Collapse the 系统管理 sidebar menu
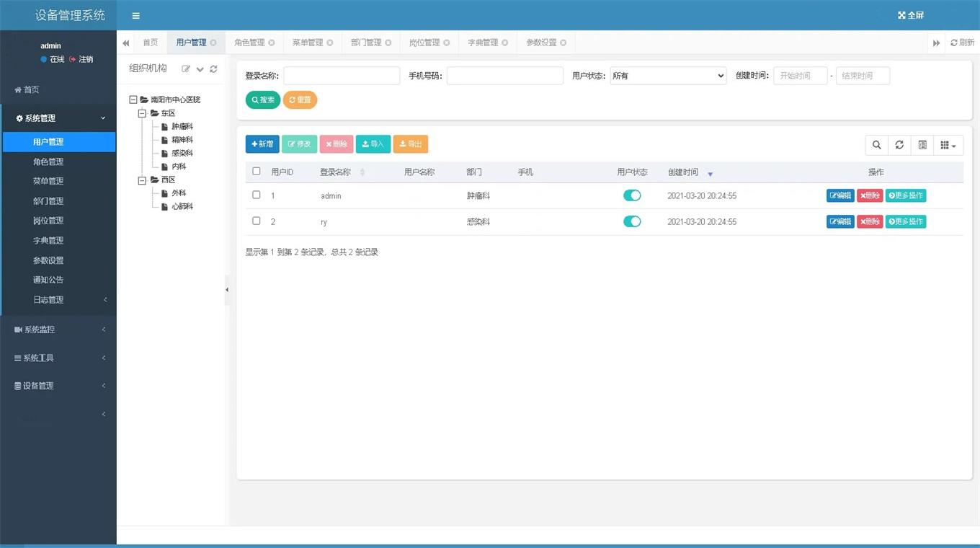The image size is (980, 548). 58,118
